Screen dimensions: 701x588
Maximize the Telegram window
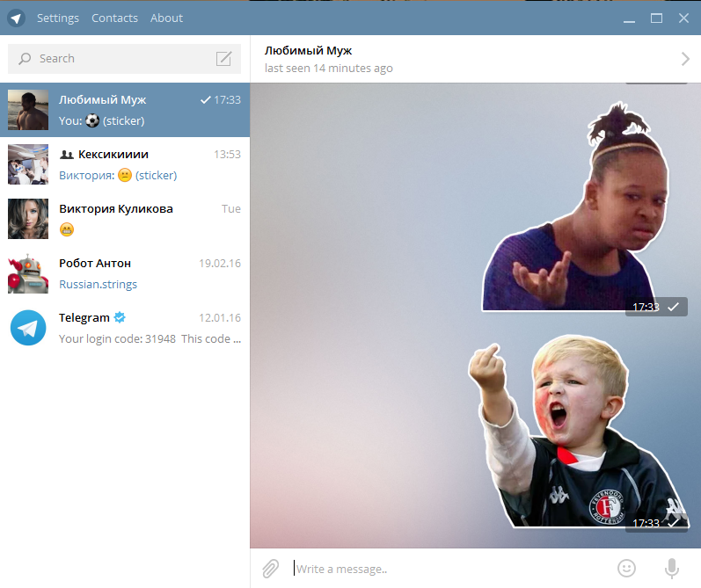tap(656, 18)
